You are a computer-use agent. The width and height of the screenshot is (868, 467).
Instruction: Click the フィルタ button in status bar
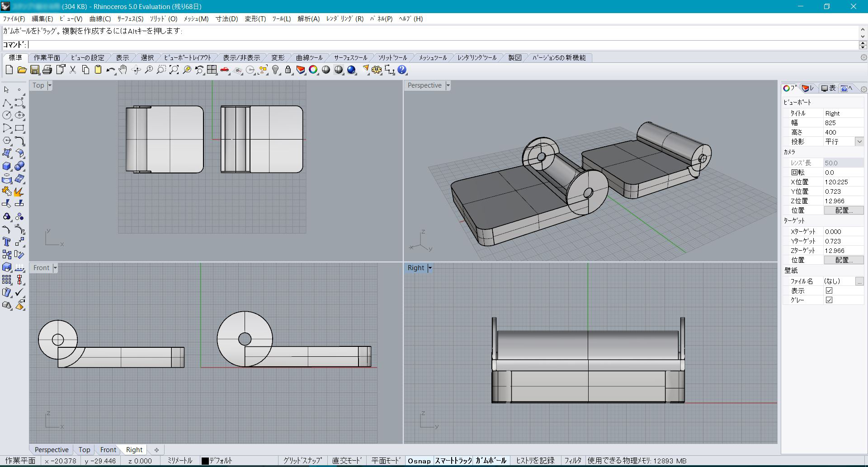click(573, 461)
